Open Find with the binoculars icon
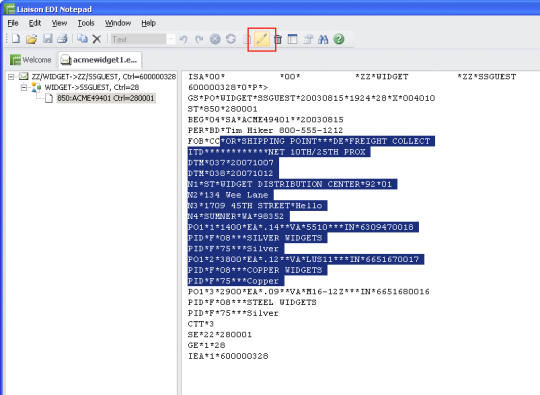 [323, 39]
